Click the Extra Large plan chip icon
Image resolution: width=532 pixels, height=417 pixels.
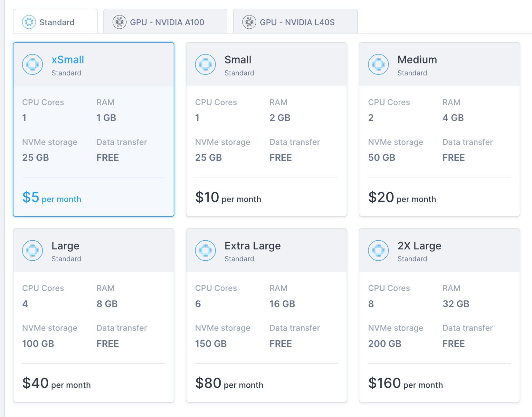pos(205,250)
